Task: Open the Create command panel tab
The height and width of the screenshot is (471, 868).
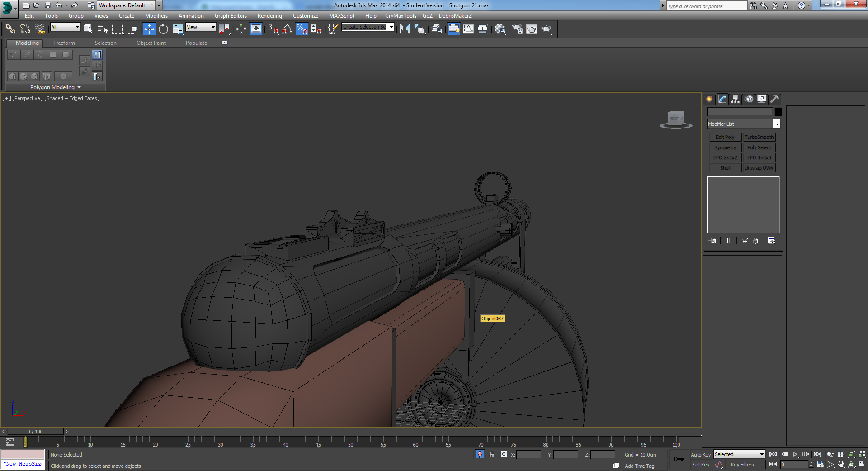Action: [x=709, y=99]
